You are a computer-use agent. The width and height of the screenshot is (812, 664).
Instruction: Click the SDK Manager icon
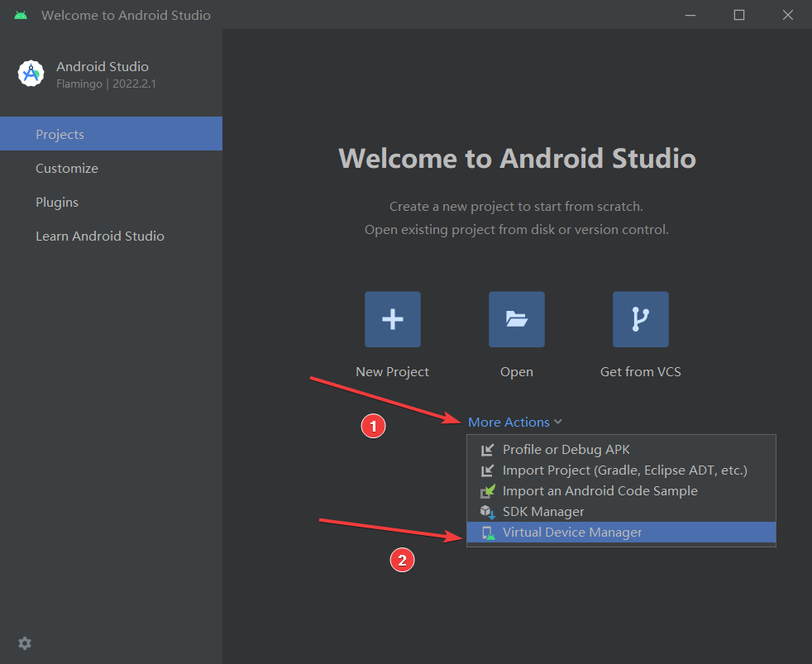(x=487, y=512)
